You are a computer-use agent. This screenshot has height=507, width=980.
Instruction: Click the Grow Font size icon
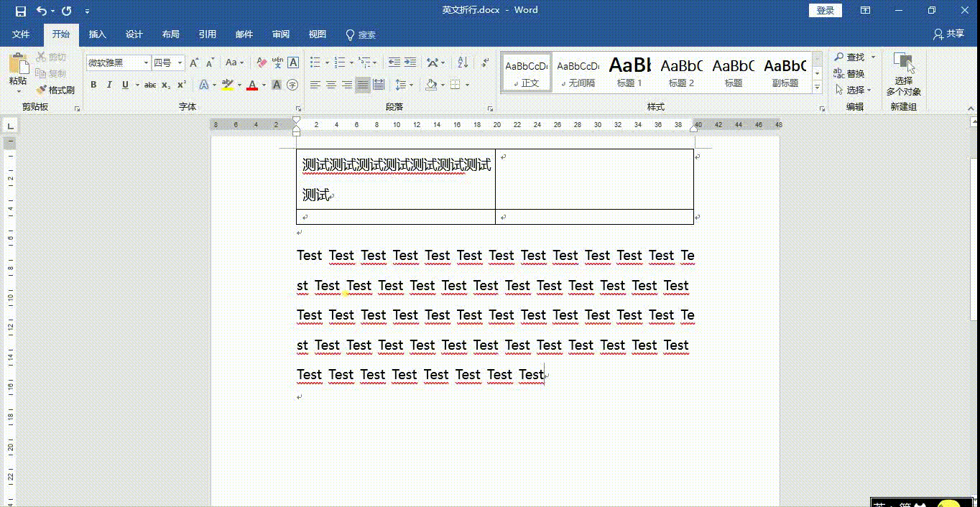coord(194,63)
